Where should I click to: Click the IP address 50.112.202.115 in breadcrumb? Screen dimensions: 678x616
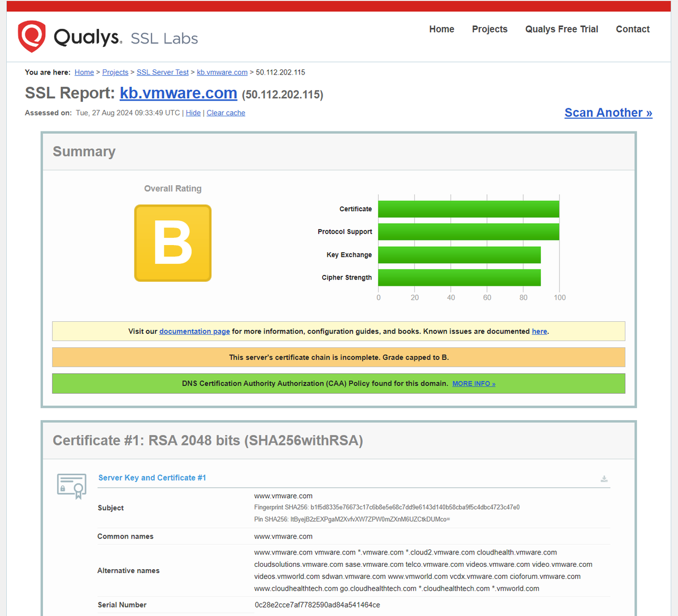coord(280,72)
